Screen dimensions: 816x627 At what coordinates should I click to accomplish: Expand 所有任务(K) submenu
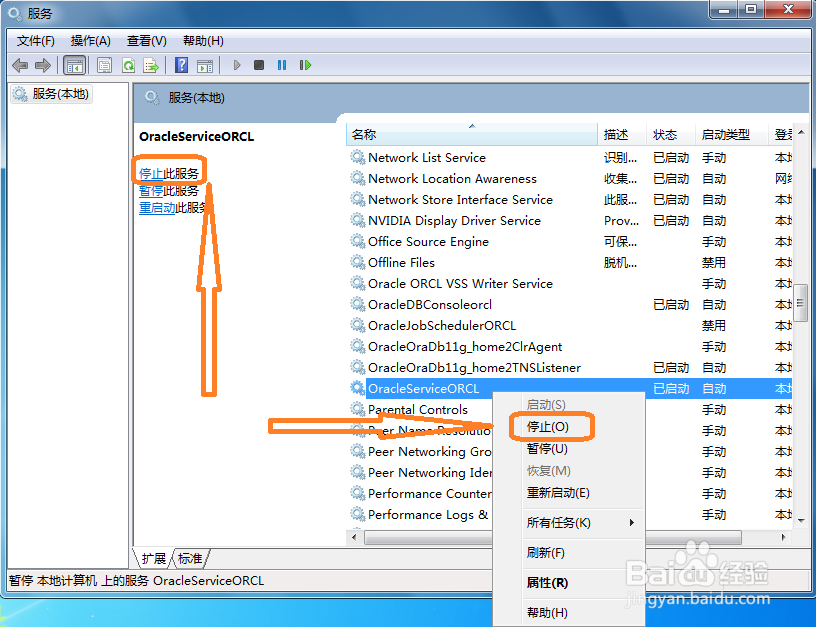pyautogui.click(x=569, y=522)
